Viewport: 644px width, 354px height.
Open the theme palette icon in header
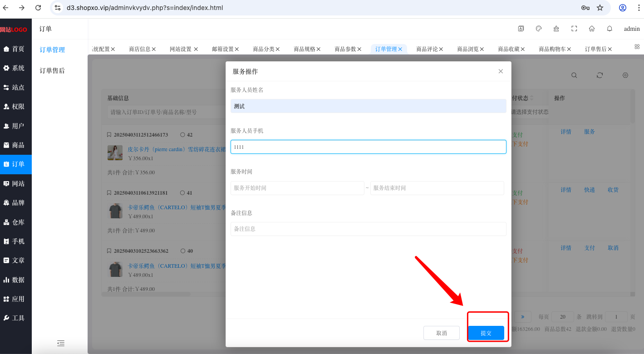click(539, 29)
